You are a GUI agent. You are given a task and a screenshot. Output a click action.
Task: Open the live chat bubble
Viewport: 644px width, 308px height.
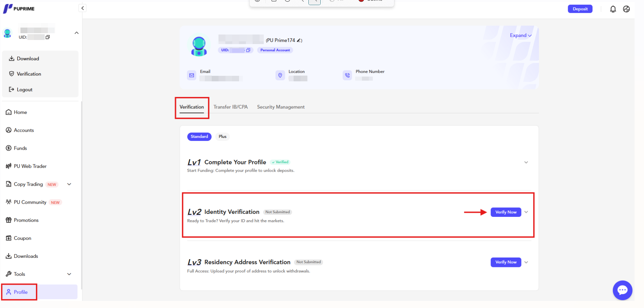(622, 290)
